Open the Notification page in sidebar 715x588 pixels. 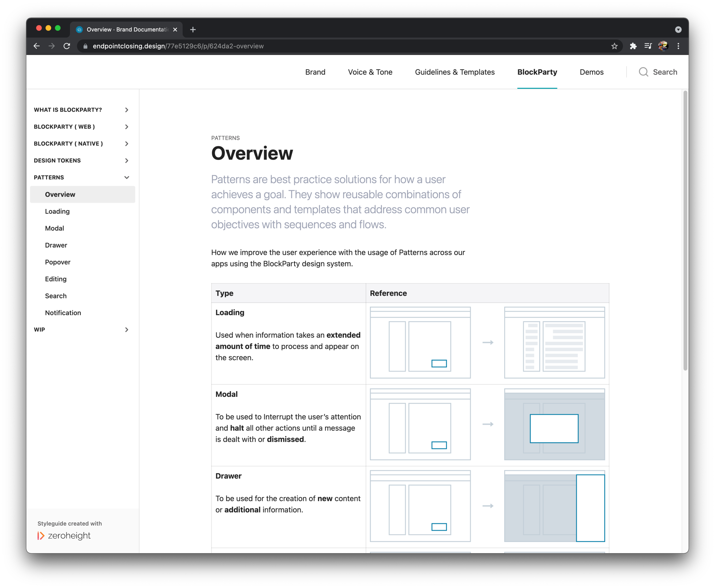[63, 313]
